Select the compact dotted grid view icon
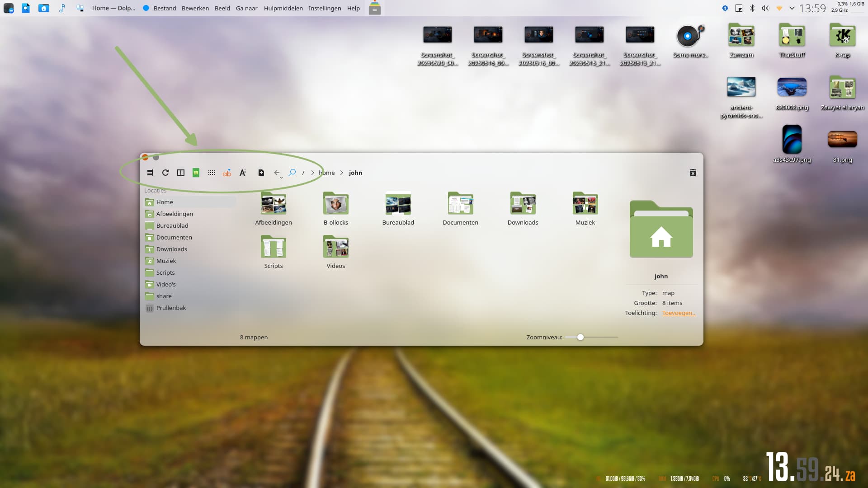The image size is (868, 488). pyautogui.click(x=212, y=173)
